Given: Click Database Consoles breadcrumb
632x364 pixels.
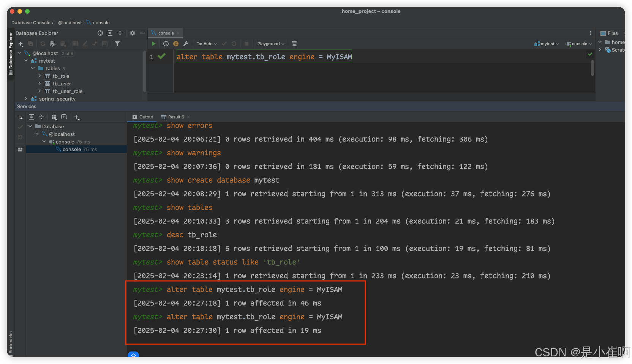Looking at the screenshot, I should (32, 23).
